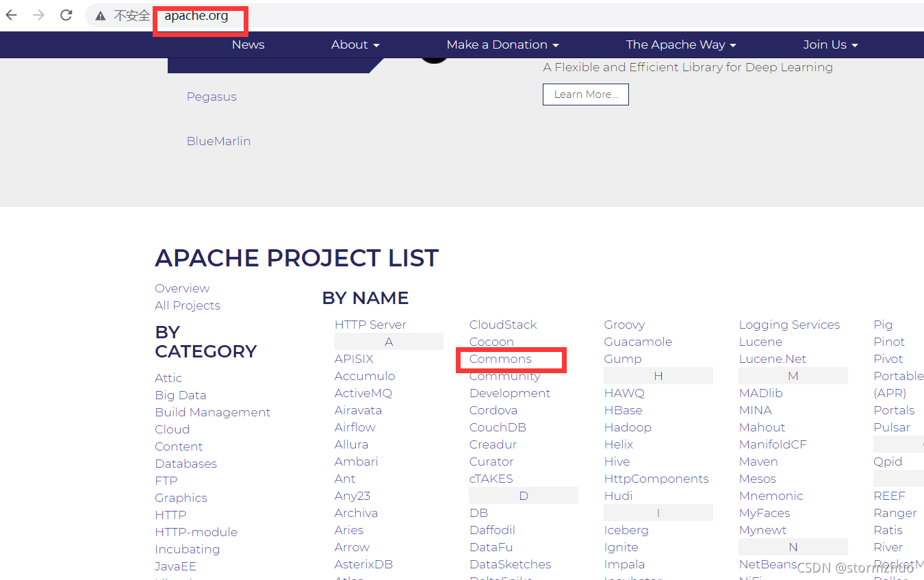Screen dimensions: 924x580
Task: Click the not-secure warning icon
Action: 101,16
